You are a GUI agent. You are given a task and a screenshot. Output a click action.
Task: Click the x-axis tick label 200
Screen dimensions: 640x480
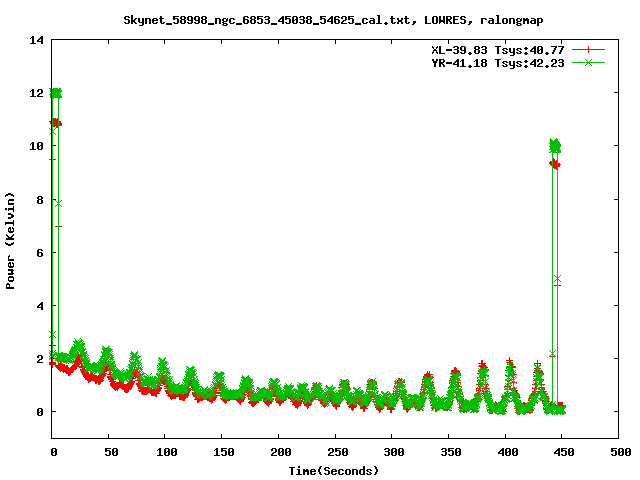coord(281,452)
